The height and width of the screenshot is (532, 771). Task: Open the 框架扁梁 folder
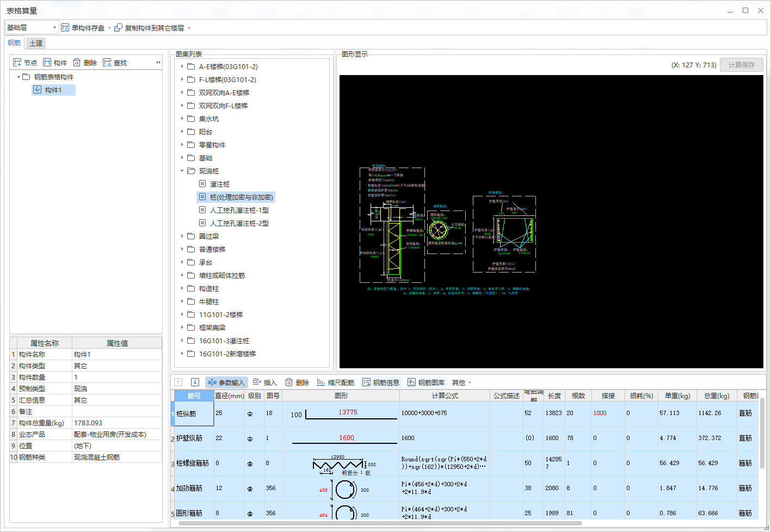pyautogui.click(x=212, y=327)
